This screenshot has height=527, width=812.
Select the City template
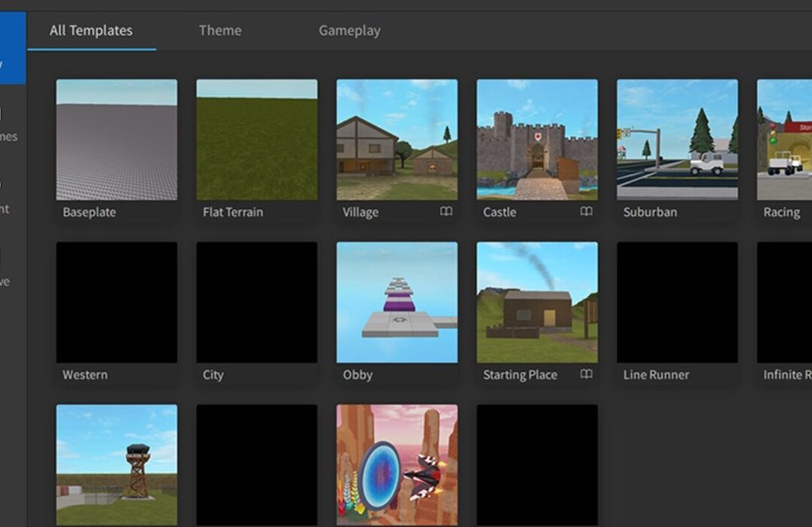click(x=256, y=301)
